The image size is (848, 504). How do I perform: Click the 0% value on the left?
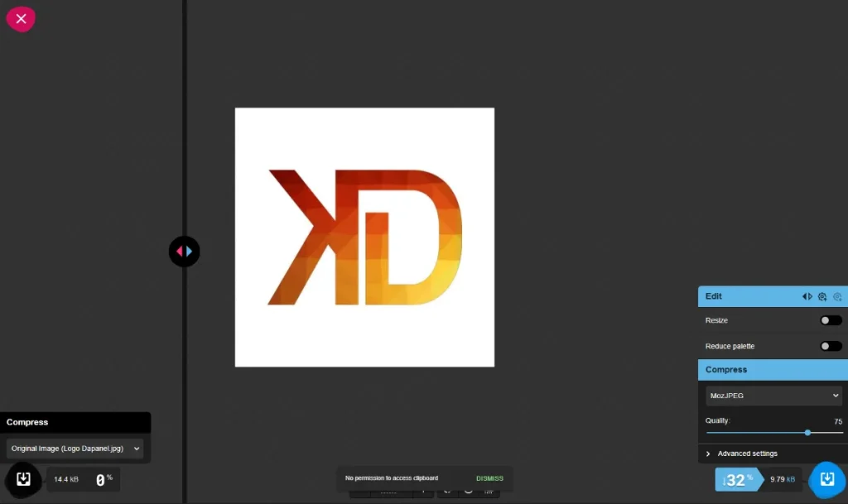[104, 480]
